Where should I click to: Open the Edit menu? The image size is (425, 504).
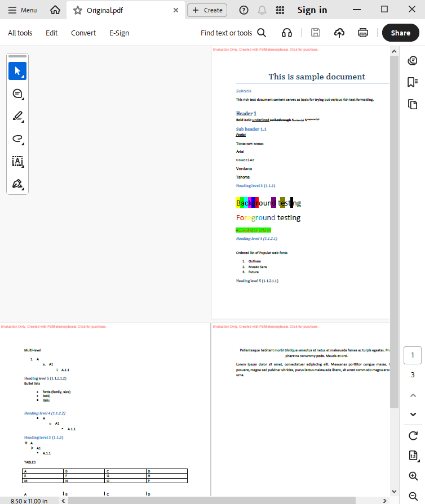51,33
